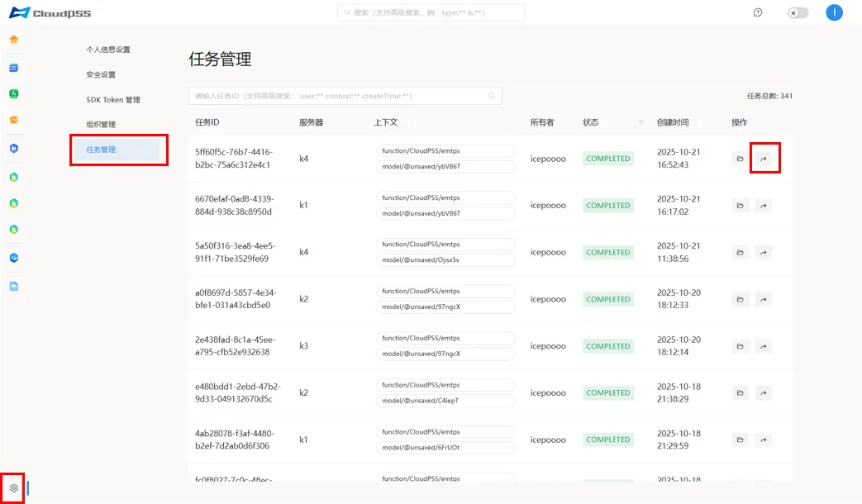862x504 pixels.
Task: Click model/@unsaved/Oysx5v context tag
Action: click(x=445, y=260)
